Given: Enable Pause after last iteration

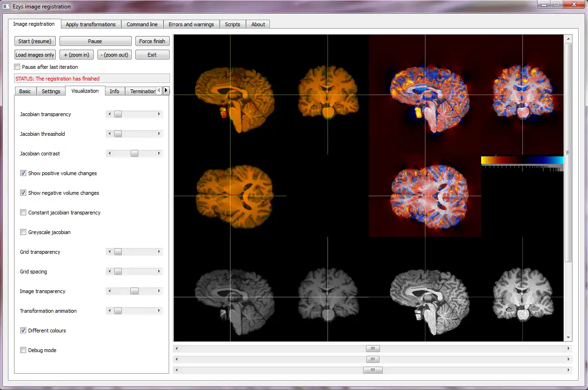Looking at the screenshot, I should [x=18, y=67].
